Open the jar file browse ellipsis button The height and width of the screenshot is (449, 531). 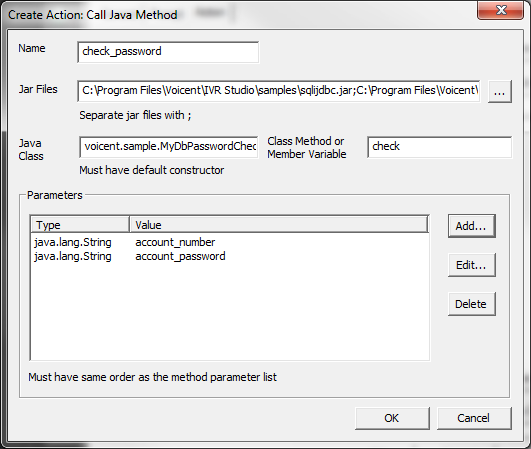[x=500, y=91]
